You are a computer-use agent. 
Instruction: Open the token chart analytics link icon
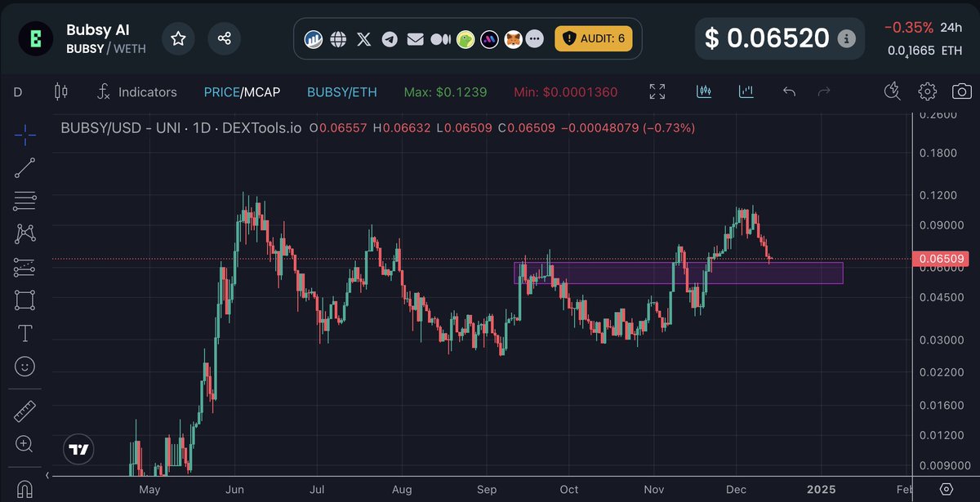pyautogui.click(x=314, y=38)
